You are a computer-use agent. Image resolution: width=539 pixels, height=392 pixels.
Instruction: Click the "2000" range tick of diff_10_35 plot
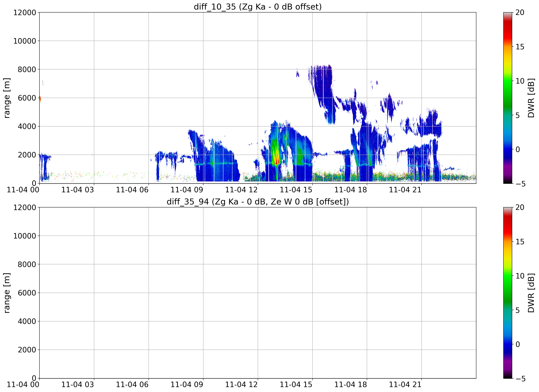27,155
